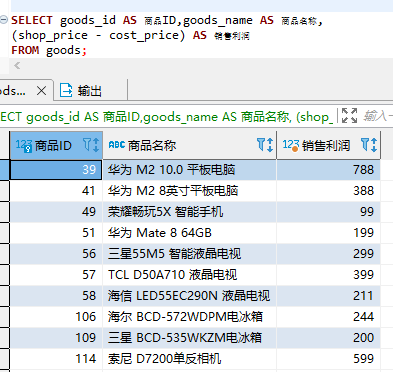Click the 商品ID column header
393x372 pixels.
click(x=56, y=145)
